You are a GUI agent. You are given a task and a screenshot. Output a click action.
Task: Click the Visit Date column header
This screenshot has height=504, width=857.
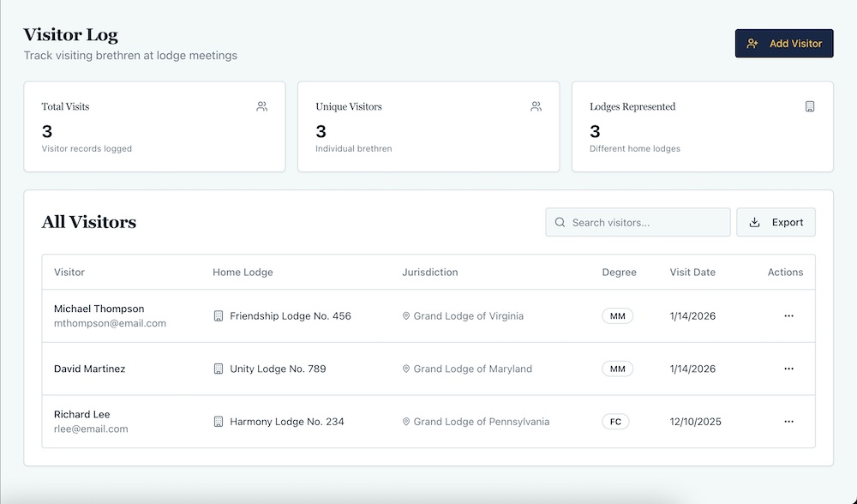[x=692, y=273]
